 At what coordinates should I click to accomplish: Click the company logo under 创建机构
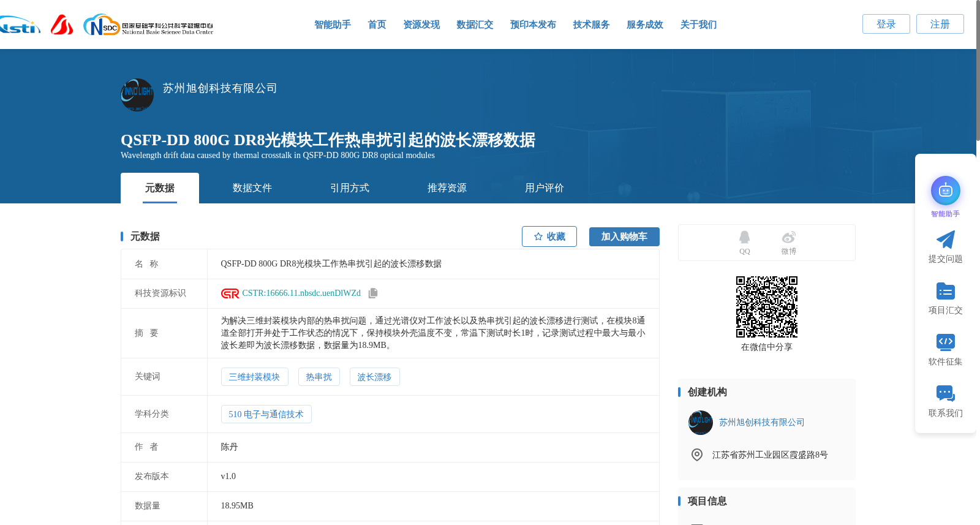(701, 423)
